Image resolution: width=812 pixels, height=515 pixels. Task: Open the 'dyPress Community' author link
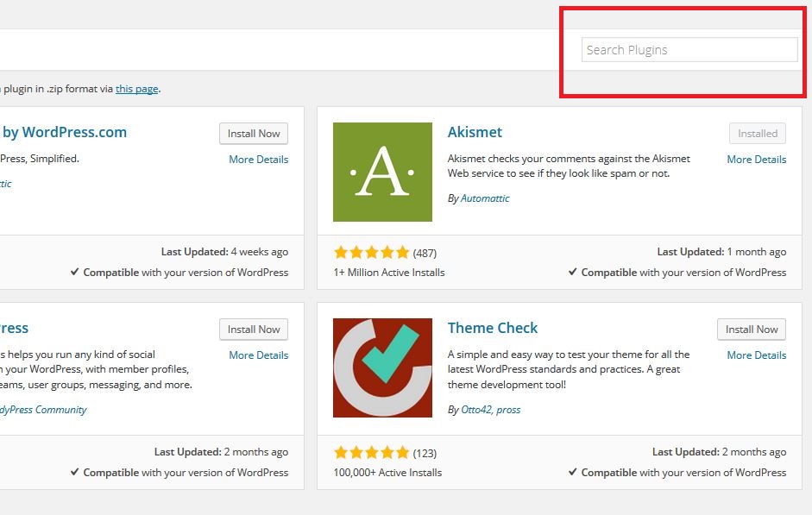coord(43,410)
